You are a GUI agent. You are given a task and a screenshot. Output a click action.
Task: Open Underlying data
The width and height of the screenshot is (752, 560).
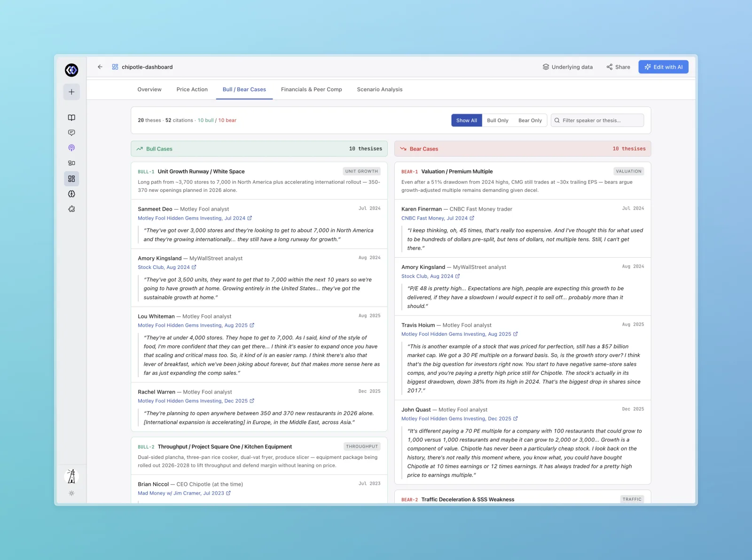[568, 67]
